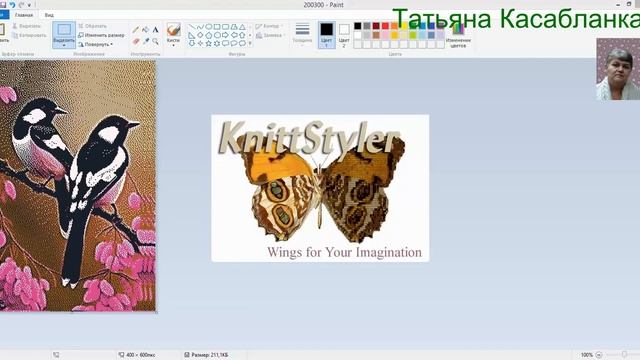This screenshot has width=640, height=360.
Task: Open the blue File menu tab
Action: point(3,15)
